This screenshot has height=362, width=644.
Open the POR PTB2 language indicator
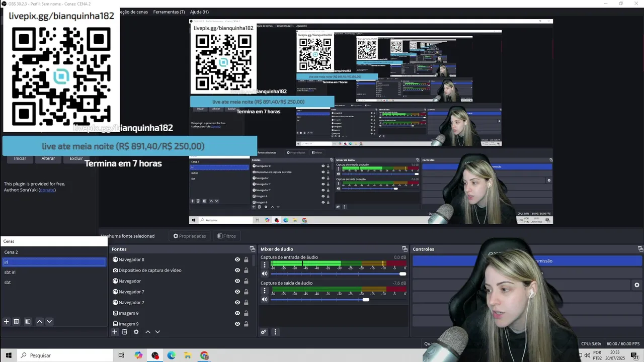click(x=597, y=355)
